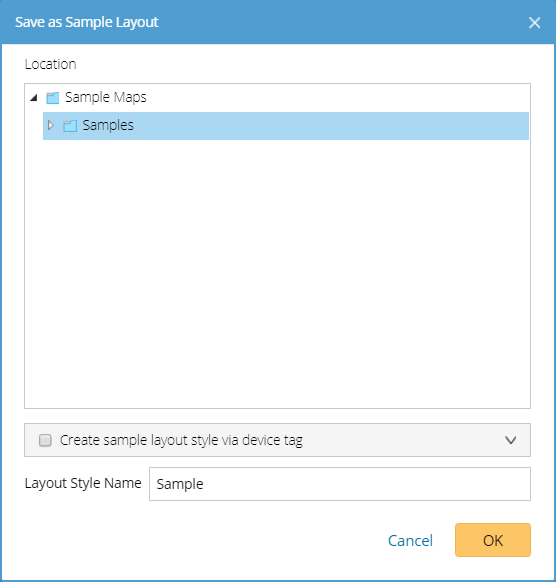Click the Layout Style Name label
The height and width of the screenshot is (582, 556).
point(83,483)
